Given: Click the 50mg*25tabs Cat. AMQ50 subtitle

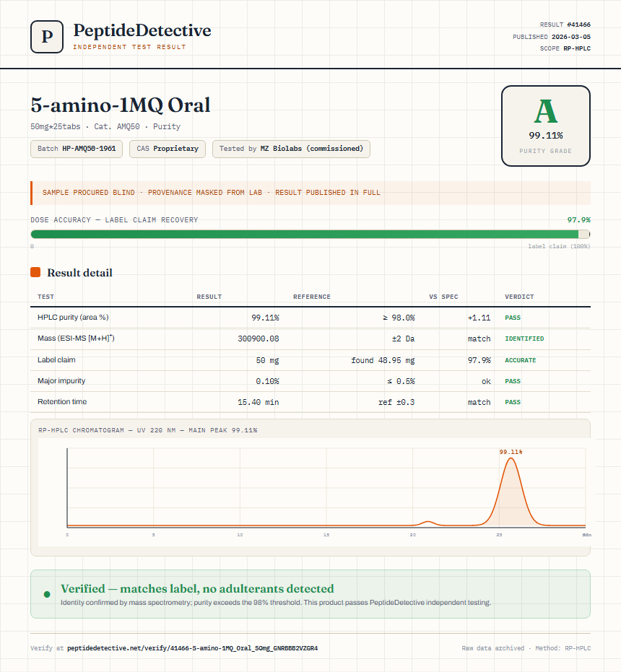Looking at the screenshot, I should point(105,126).
